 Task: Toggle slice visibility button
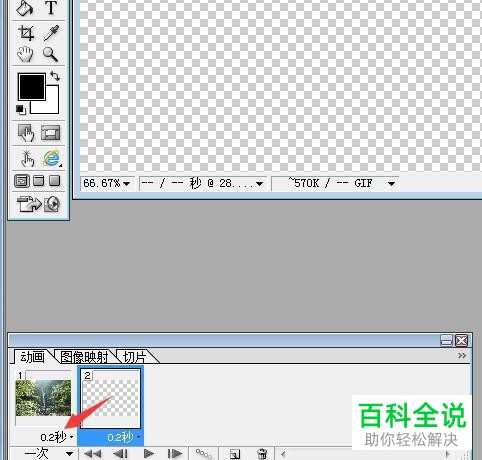pyautogui.click(x=51, y=133)
